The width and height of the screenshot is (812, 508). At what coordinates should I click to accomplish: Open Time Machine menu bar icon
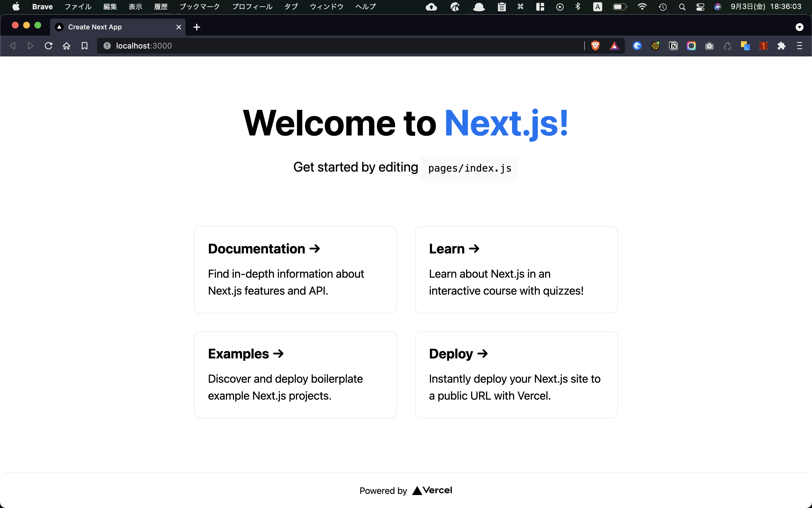(663, 7)
